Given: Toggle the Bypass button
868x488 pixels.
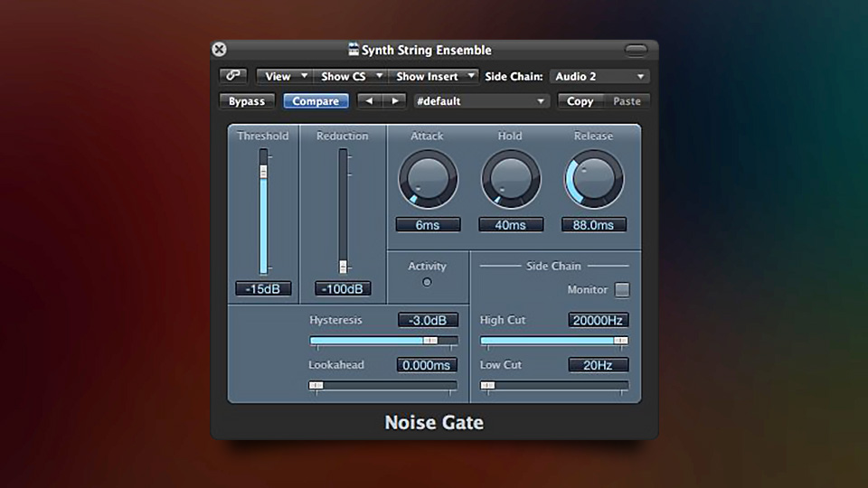Looking at the screenshot, I should [x=247, y=101].
